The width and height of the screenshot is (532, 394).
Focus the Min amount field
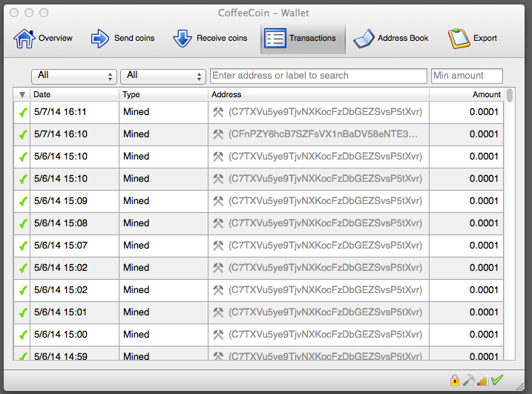(467, 76)
